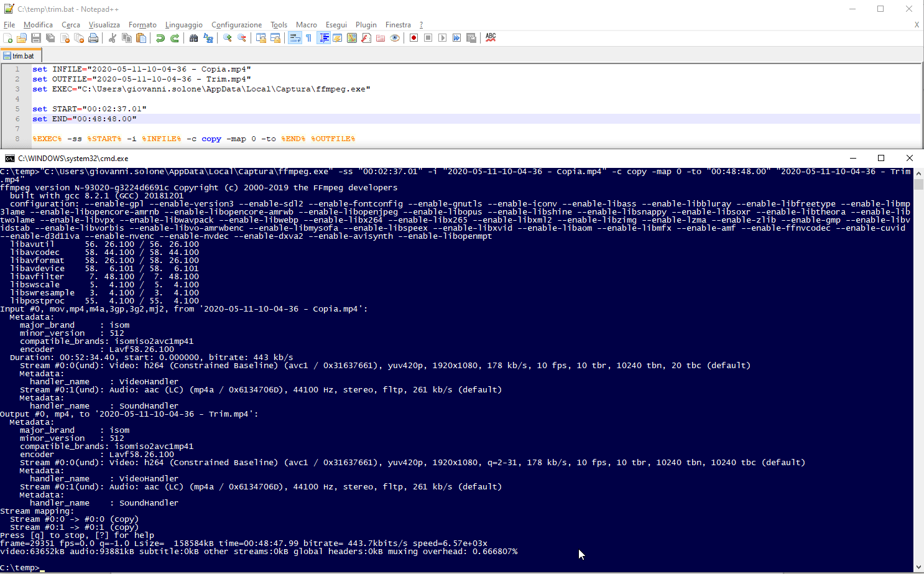Screen dimensions: 924x574
Task: Maximize the cmd.exe window
Action: pyautogui.click(x=881, y=158)
